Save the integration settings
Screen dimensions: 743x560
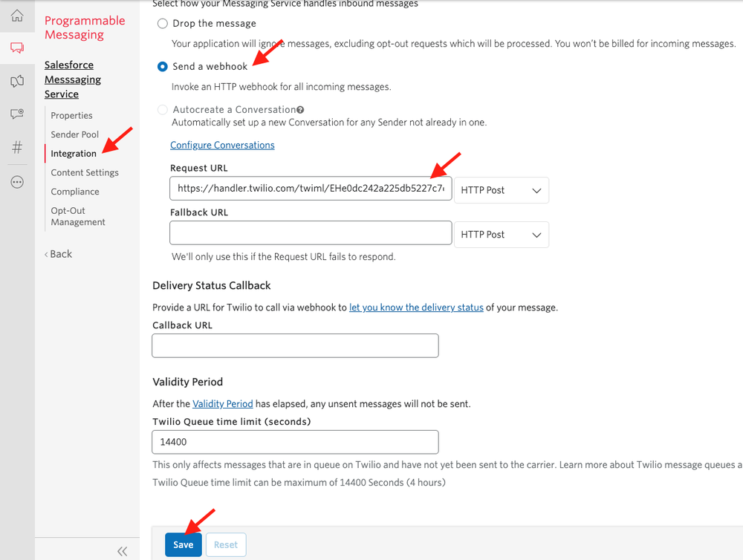(x=183, y=544)
